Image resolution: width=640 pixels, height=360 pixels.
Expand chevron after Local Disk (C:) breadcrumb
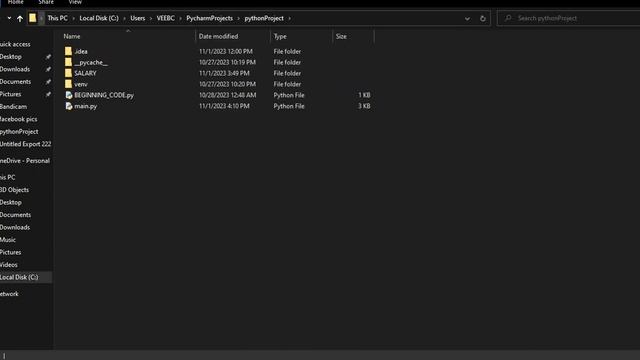point(124,18)
